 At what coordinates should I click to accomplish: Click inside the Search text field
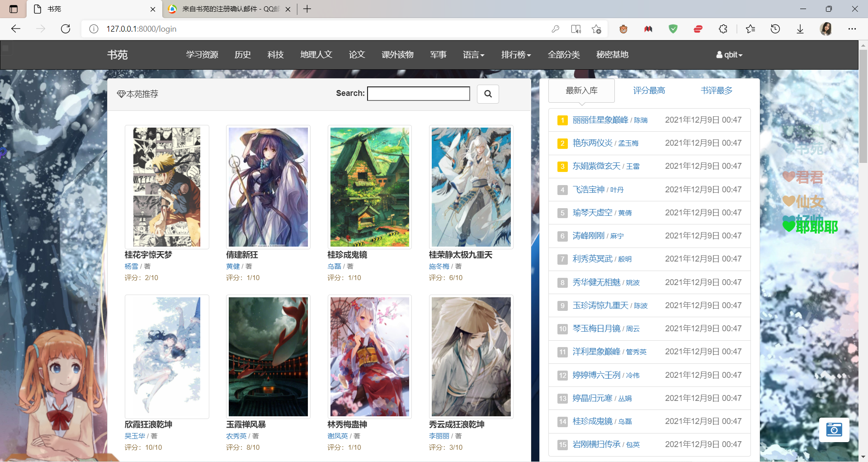point(419,94)
